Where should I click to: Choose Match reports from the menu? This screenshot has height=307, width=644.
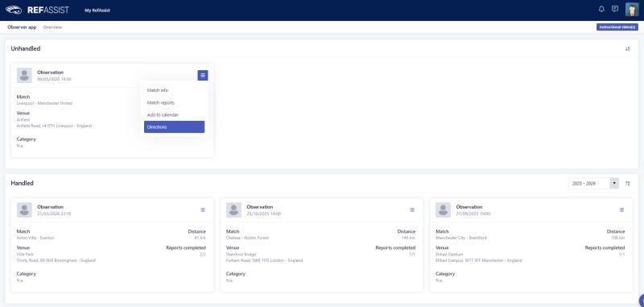pos(174,102)
